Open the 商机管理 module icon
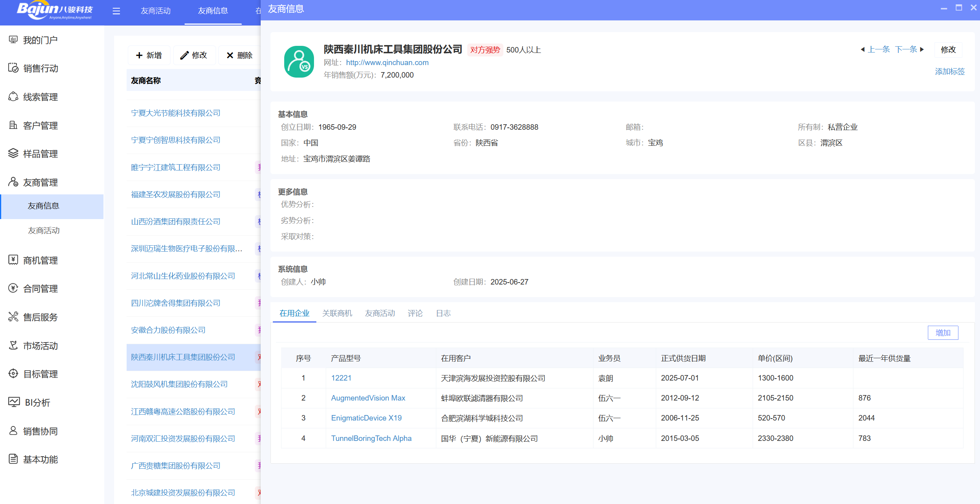 13,260
